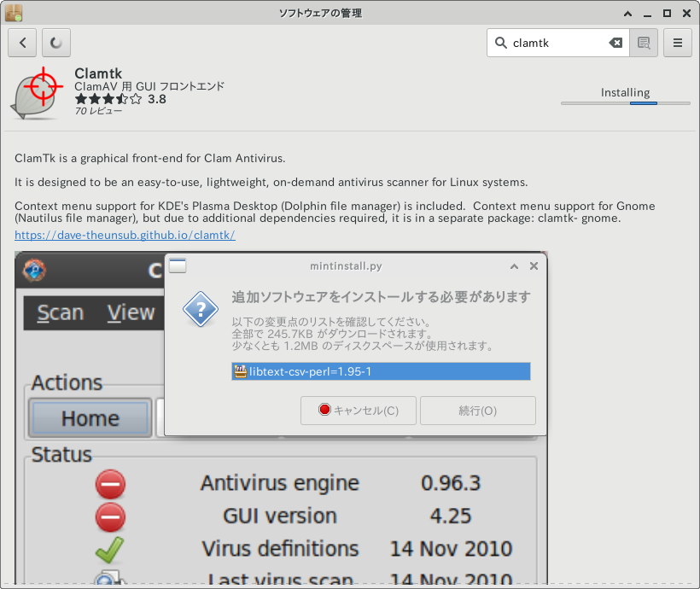
Task: Click the Clamtk title text
Action: click(98, 73)
